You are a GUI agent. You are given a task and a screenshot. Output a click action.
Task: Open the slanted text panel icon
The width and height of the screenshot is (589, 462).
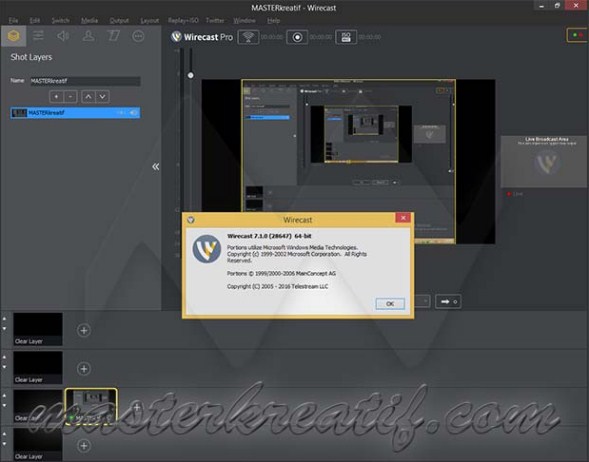[113, 36]
